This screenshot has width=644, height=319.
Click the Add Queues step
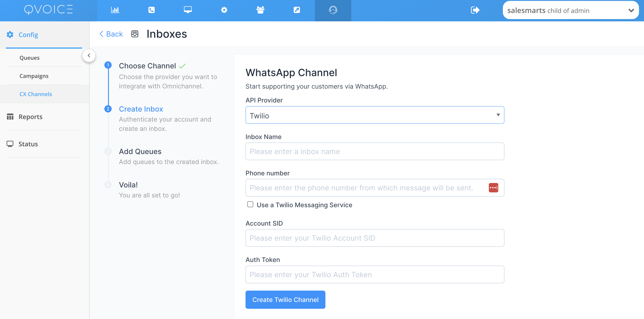140,152
